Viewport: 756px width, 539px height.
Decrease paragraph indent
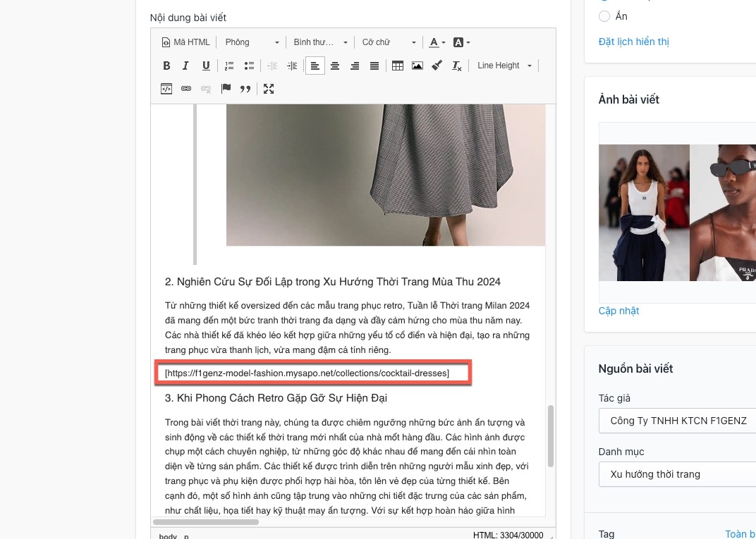tap(272, 66)
